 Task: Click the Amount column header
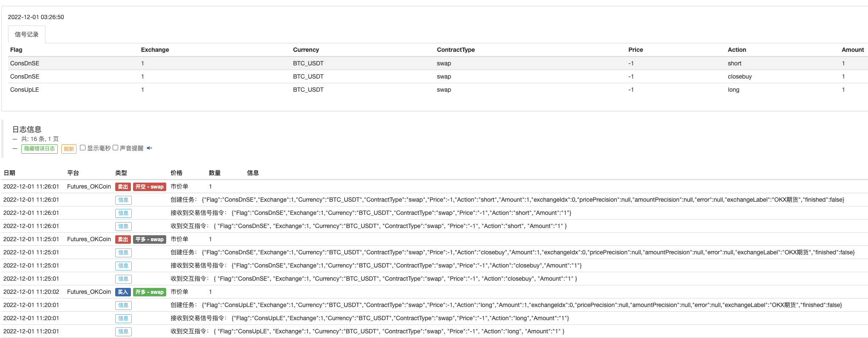click(853, 50)
